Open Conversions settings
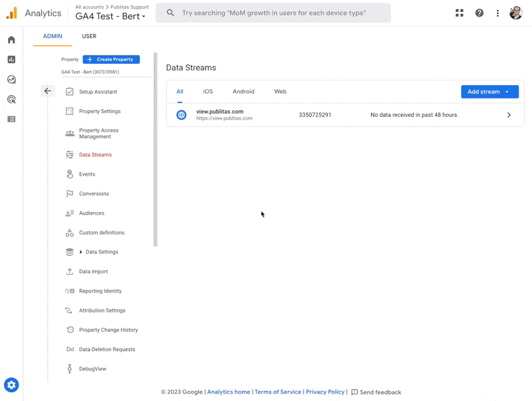Screen dimensions: 532x401 (x=94, y=194)
